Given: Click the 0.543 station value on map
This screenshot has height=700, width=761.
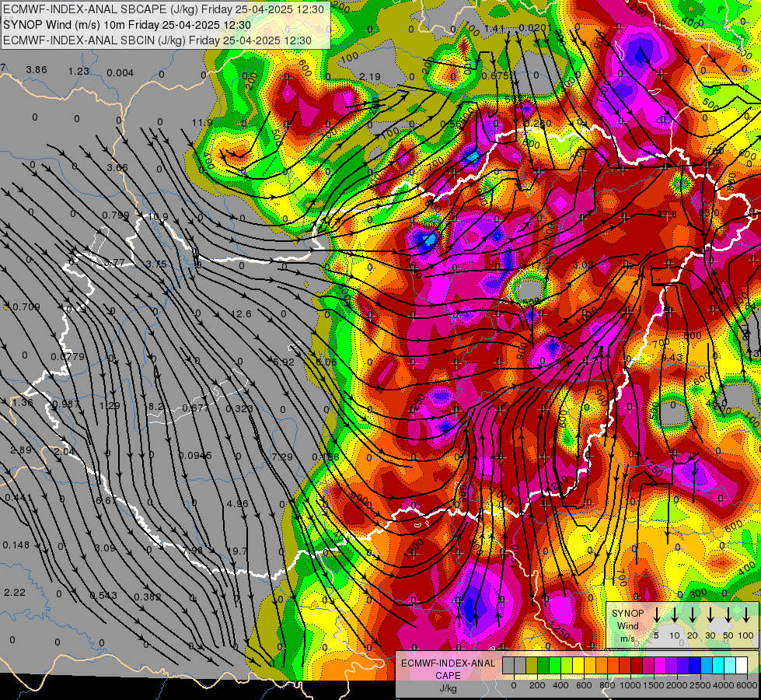Looking at the screenshot, I should (x=103, y=596).
